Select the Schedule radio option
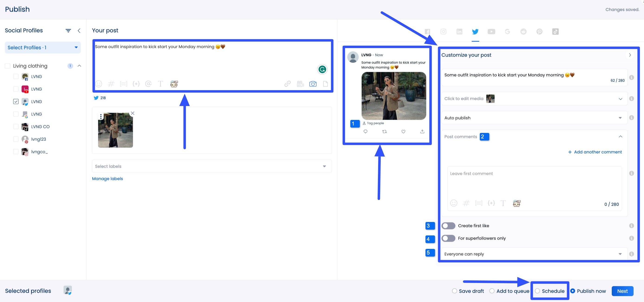 pyautogui.click(x=538, y=291)
